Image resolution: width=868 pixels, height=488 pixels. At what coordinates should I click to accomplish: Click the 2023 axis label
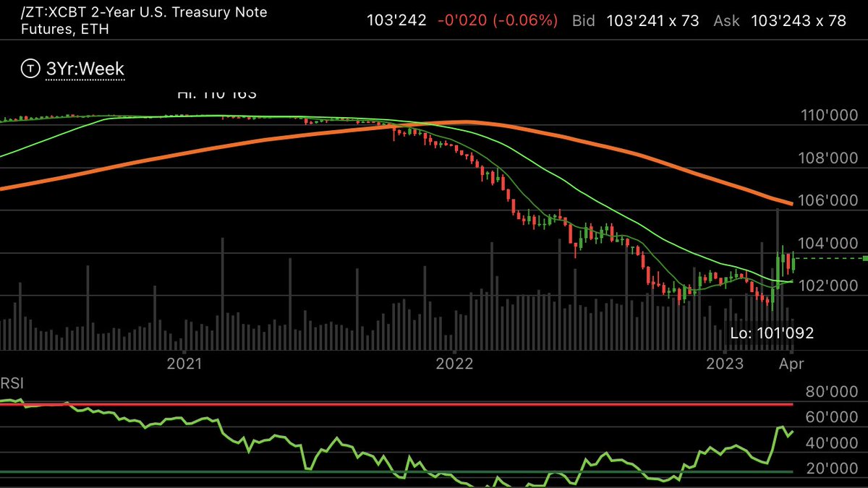[x=726, y=364]
